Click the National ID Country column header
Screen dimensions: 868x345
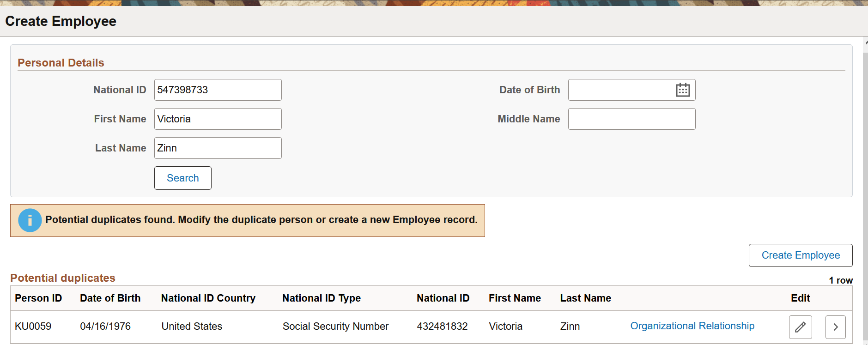coord(208,298)
